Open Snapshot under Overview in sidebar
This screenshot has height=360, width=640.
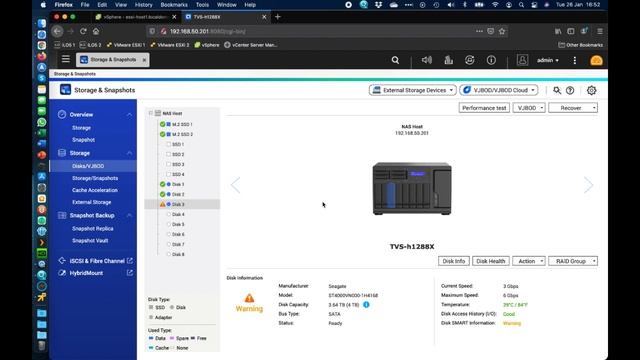(83, 140)
